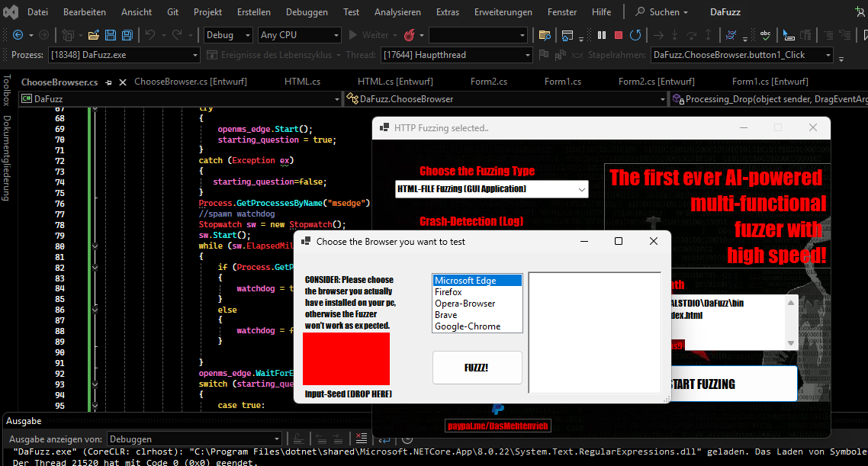This screenshot has height=466, width=868.
Task: Open the Thread Hauptthread dropdown
Action: click(x=457, y=55)
